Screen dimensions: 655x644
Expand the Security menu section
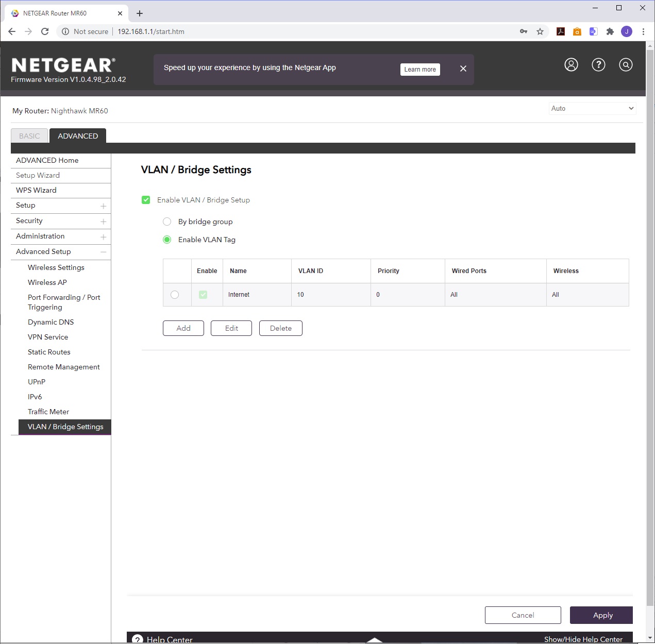coord(103,222)
